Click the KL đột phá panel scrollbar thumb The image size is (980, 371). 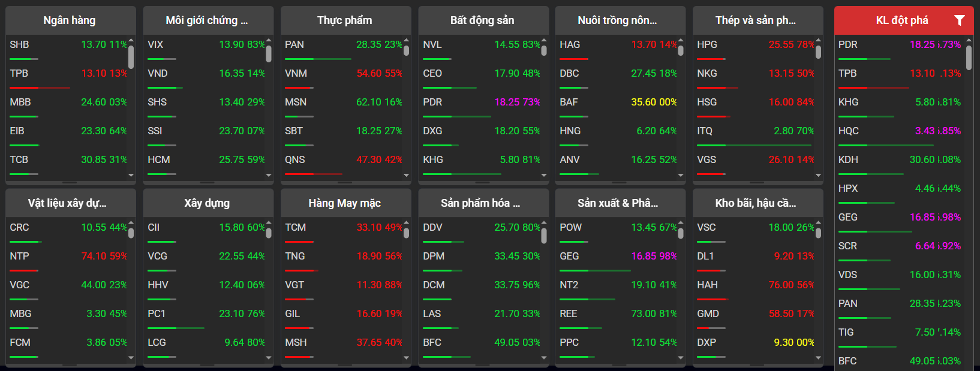click(969, 58)
